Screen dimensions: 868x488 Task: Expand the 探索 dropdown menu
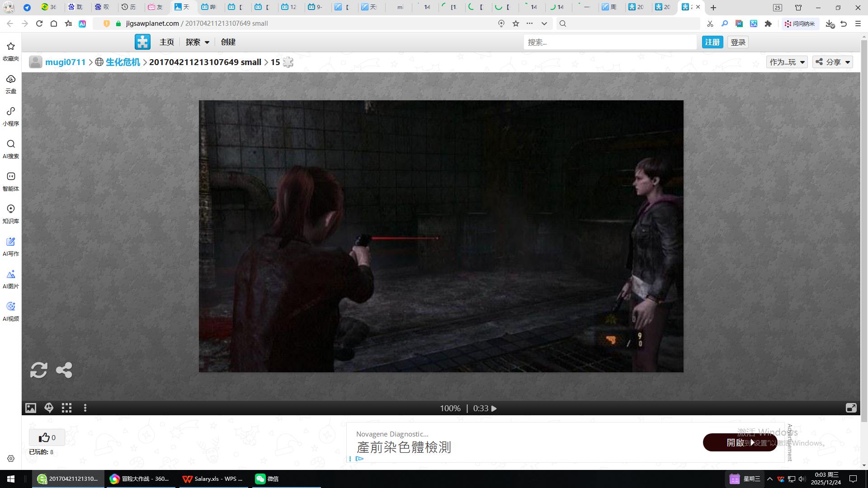point(198,42)
